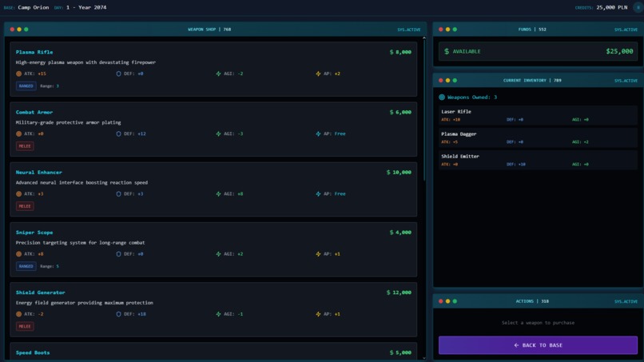The height and width of the screenshot is (362, 644).
Task: Click the Shield Generator ATK icon
Action: (18, 314)
